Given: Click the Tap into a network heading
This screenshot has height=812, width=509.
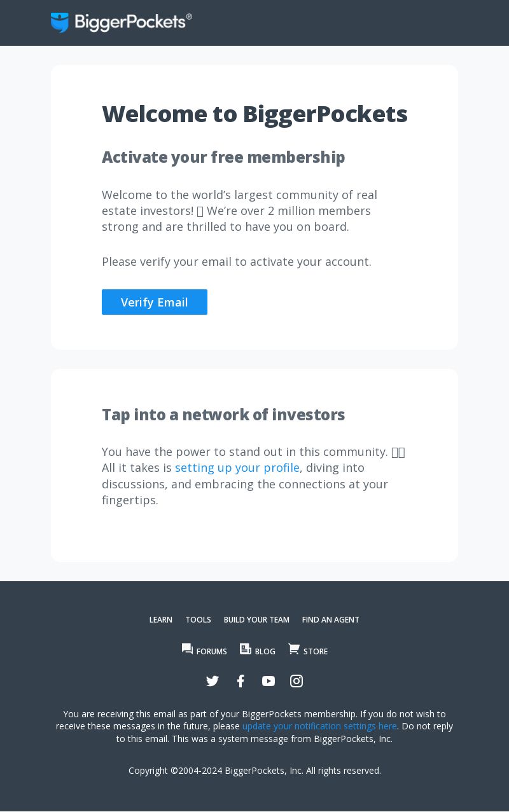Looking at the screenshot, I should [x=223, y=415].
